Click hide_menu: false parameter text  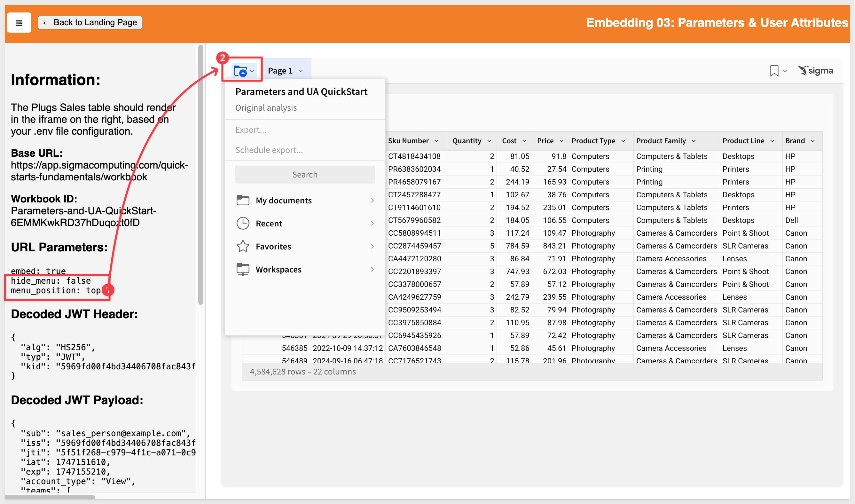(51, 281)
